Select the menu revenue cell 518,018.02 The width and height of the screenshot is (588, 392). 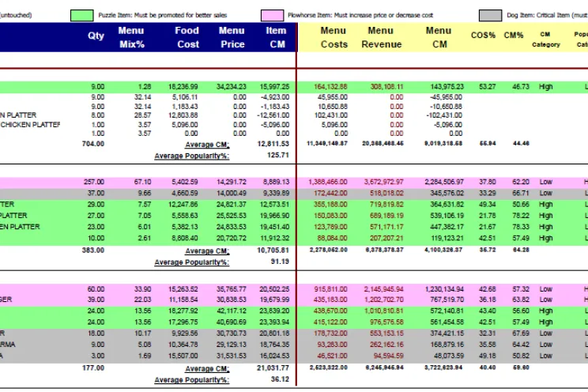click(386, 193)
